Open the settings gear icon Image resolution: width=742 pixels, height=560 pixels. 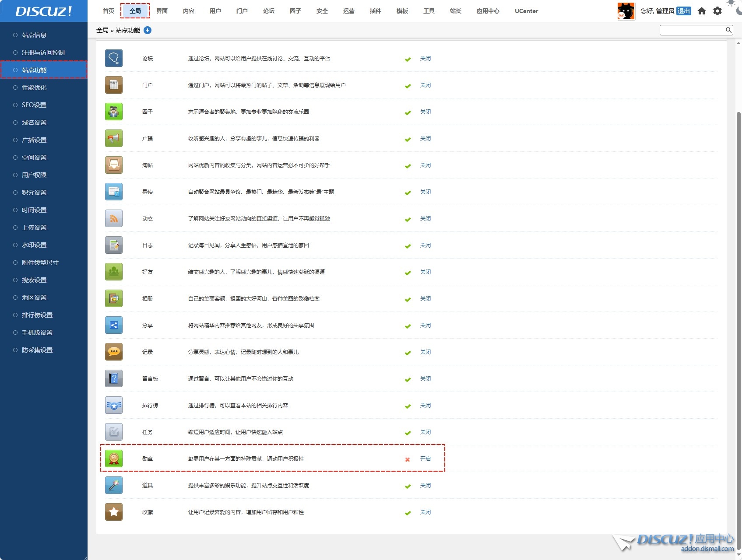click(717, 11)
